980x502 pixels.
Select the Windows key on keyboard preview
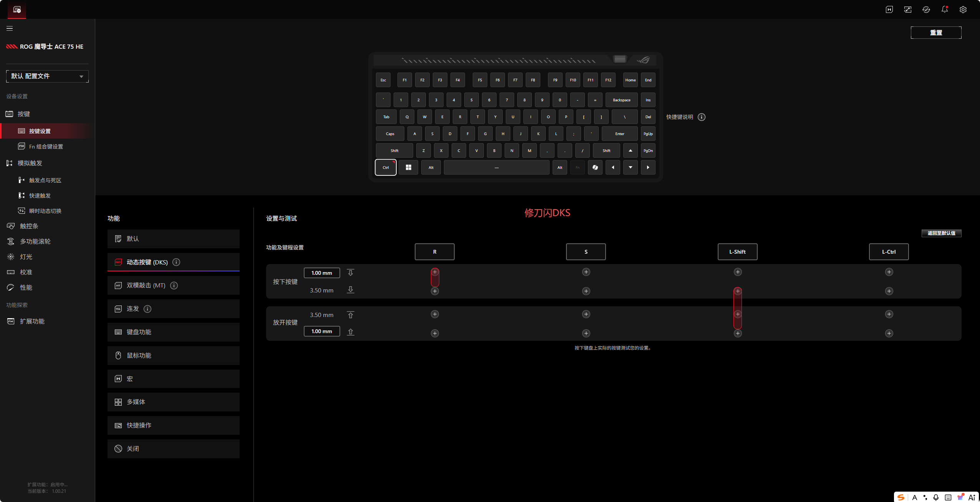point(409,167)
